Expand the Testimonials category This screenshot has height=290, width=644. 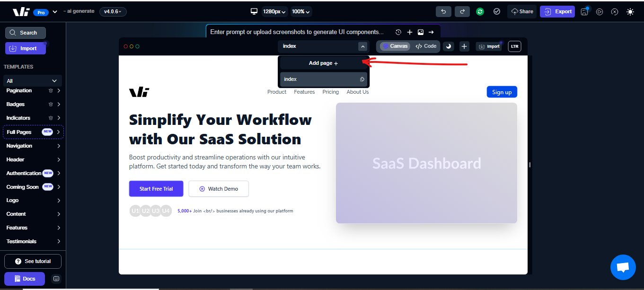pyautogui.click(x=33, y=241)
